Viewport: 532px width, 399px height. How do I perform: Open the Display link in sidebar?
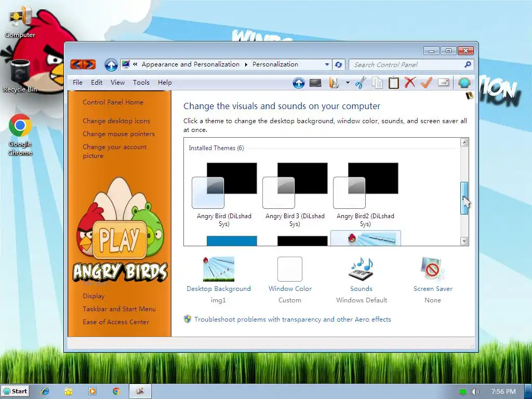point(94,296)
